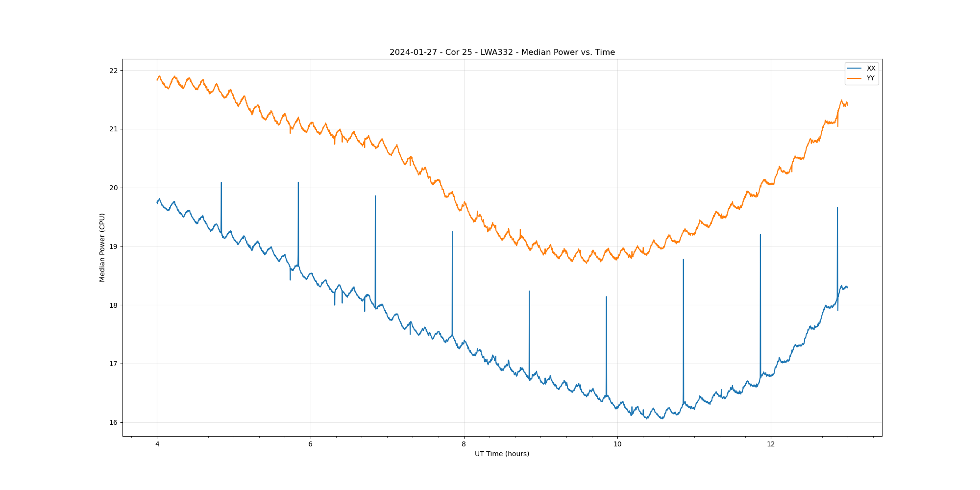Click the plot title text

[x=502, y=52]
